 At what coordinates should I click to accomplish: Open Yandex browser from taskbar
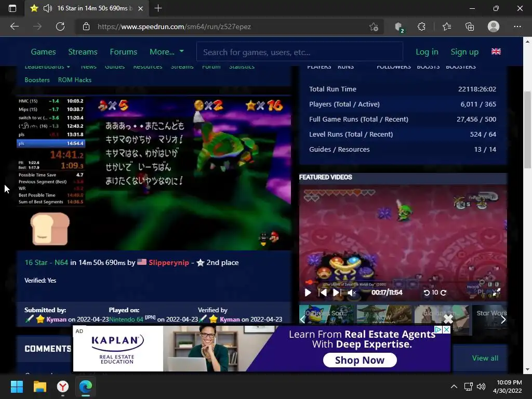tap(63, 387)
